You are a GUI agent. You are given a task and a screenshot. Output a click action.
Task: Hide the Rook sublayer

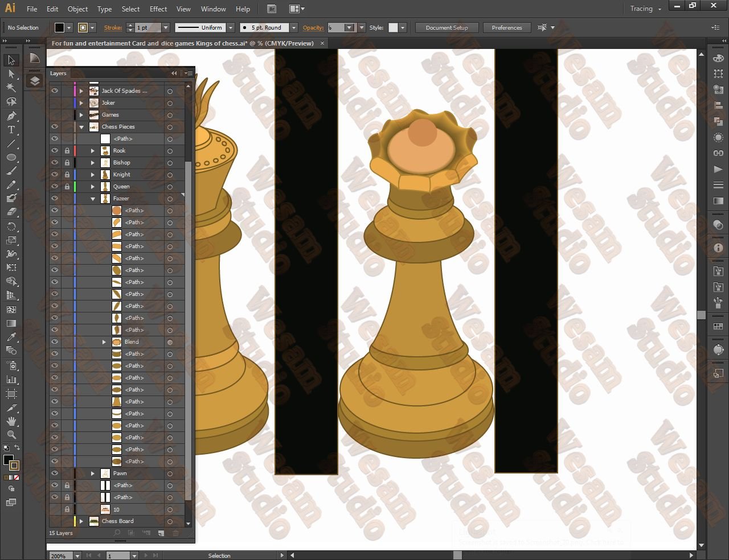[55, 151]
